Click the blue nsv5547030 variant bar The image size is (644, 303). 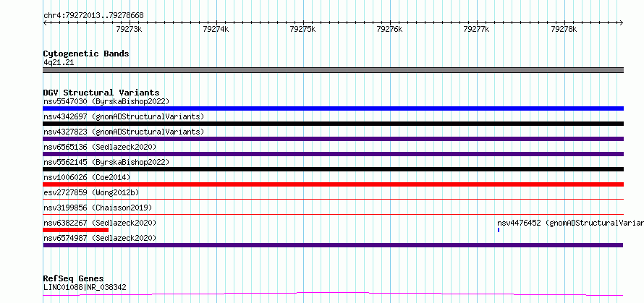point(333,108)
